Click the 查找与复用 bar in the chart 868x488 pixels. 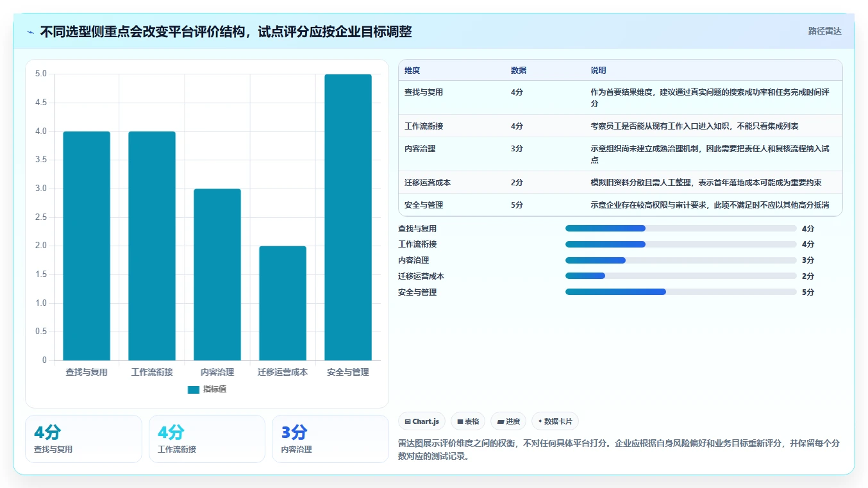(87, 246)
